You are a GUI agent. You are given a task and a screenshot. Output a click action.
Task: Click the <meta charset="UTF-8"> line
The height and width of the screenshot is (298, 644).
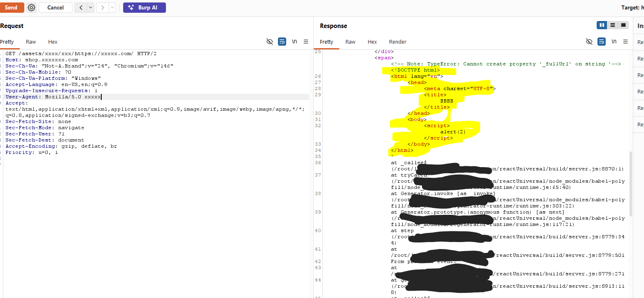(x=460, y=88)
